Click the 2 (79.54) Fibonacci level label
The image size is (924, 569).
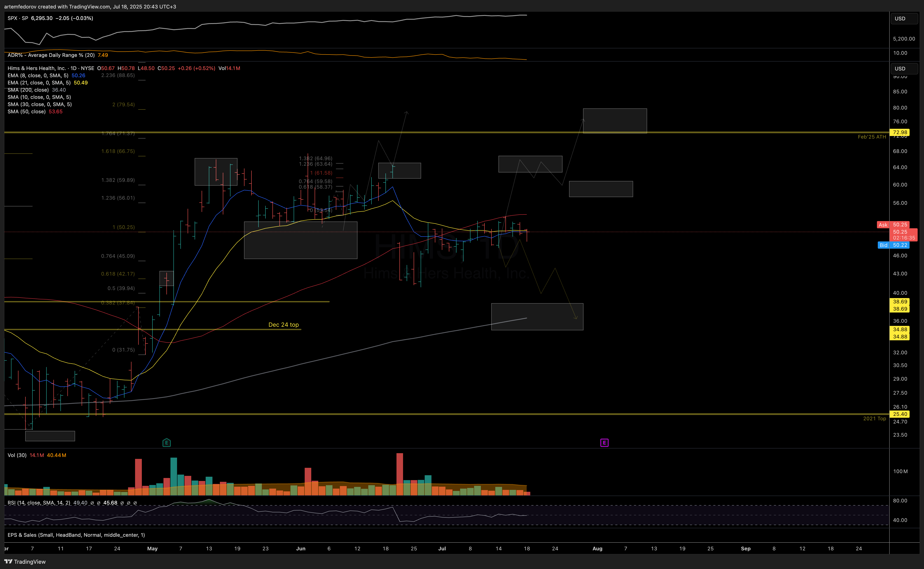point(123,104)
